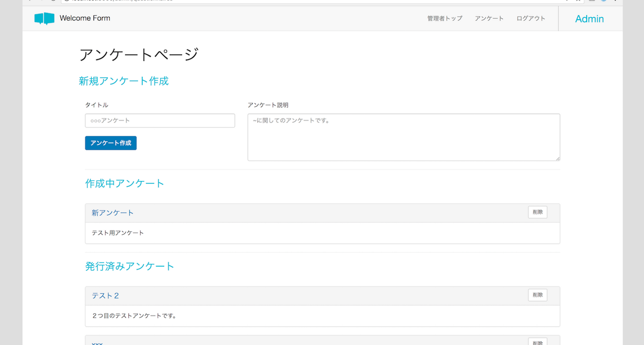Delete the 新アンケート questionnaire with 削除

click(538, 212)
